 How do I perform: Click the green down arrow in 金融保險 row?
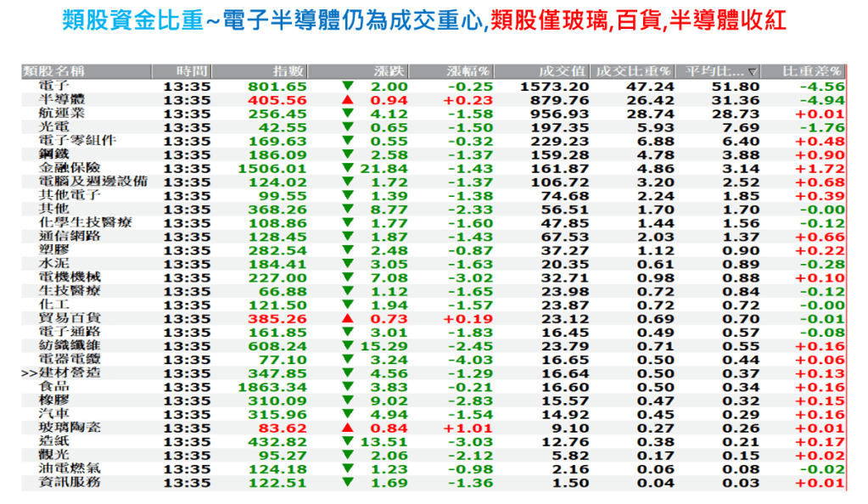346,168
